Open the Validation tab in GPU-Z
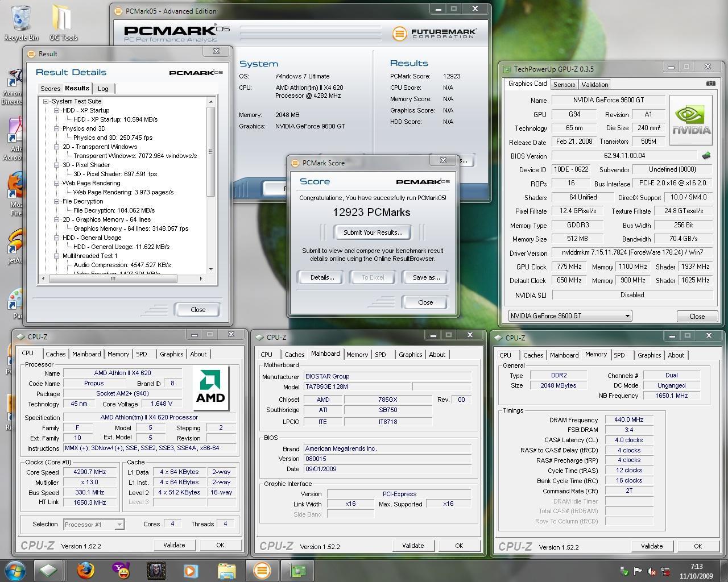 [595, 84]
